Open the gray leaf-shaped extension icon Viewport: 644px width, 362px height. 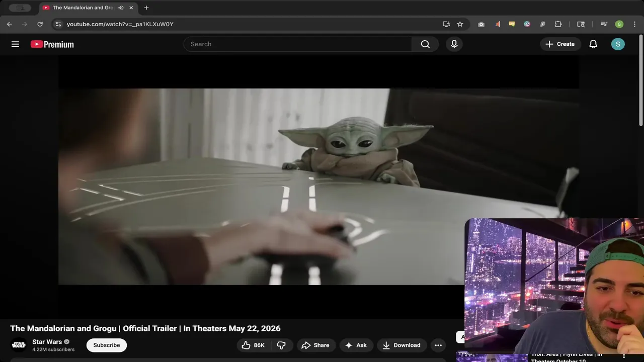542,24
